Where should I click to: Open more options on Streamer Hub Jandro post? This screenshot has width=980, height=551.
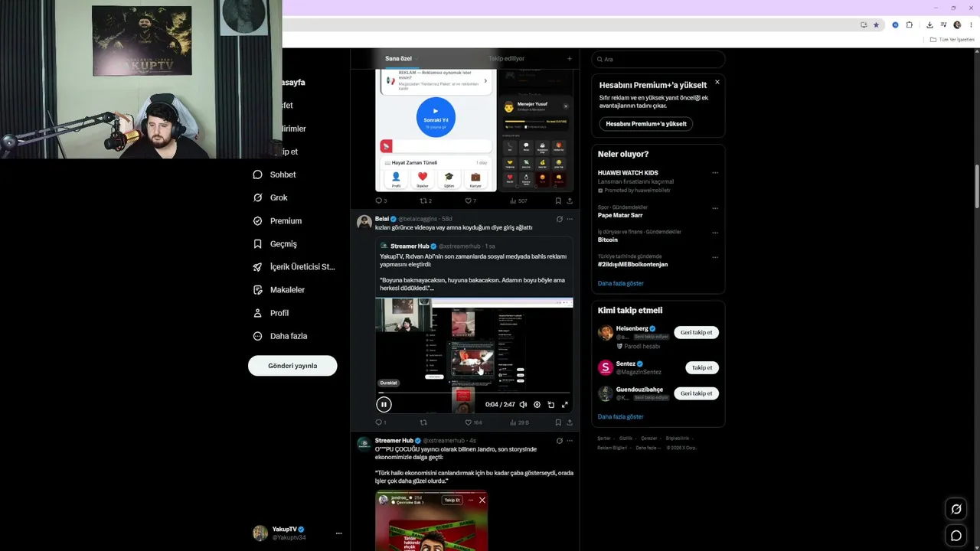tap(570, 441)
